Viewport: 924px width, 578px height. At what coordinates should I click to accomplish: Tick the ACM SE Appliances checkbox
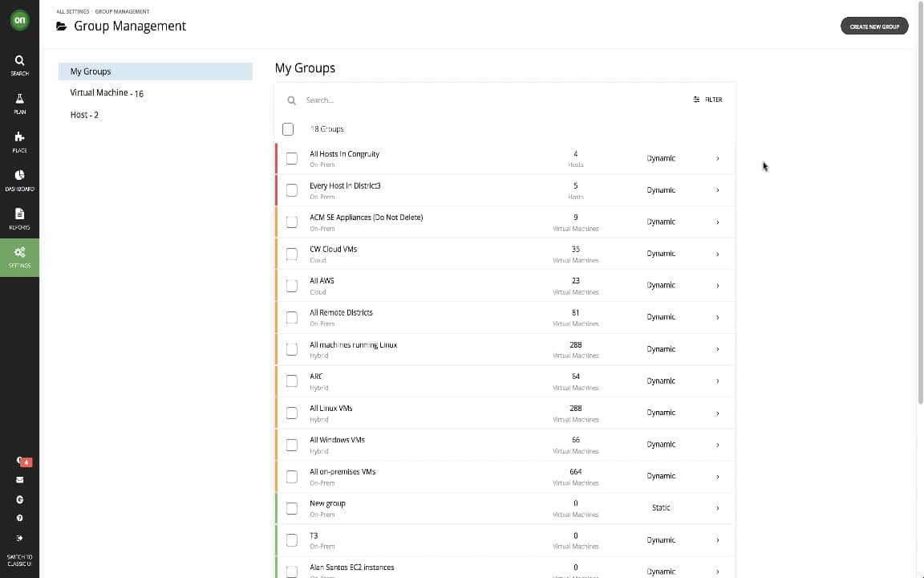tap(292, 222)
